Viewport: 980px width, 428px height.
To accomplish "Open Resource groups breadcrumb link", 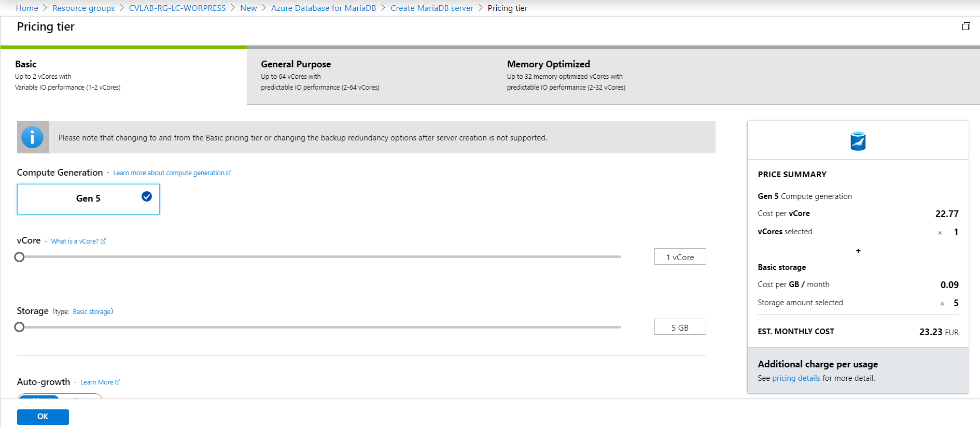I will click(x=83, y=8).
